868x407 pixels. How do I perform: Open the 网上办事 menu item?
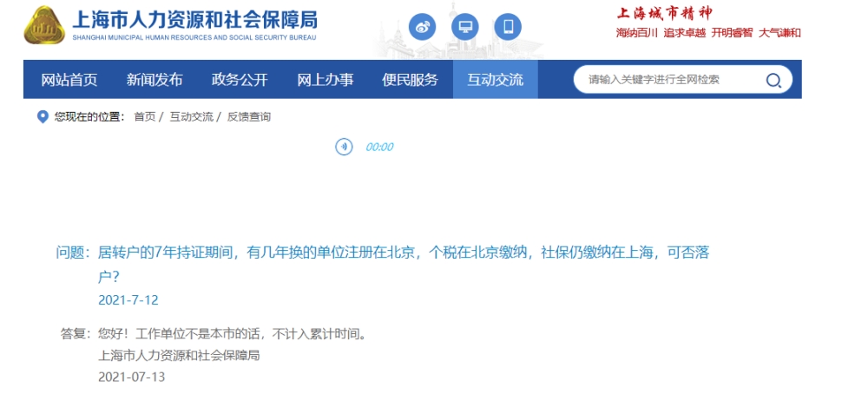(x=325, y=80)
